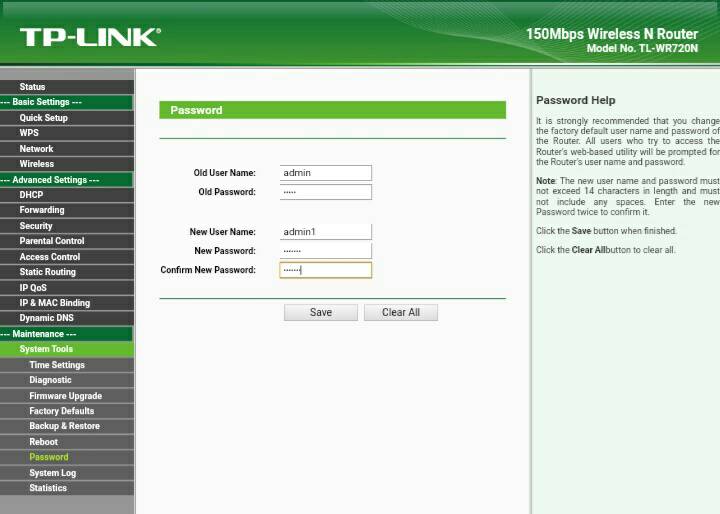
Task: Open the DHCP menu item
Action: (67, 195)
